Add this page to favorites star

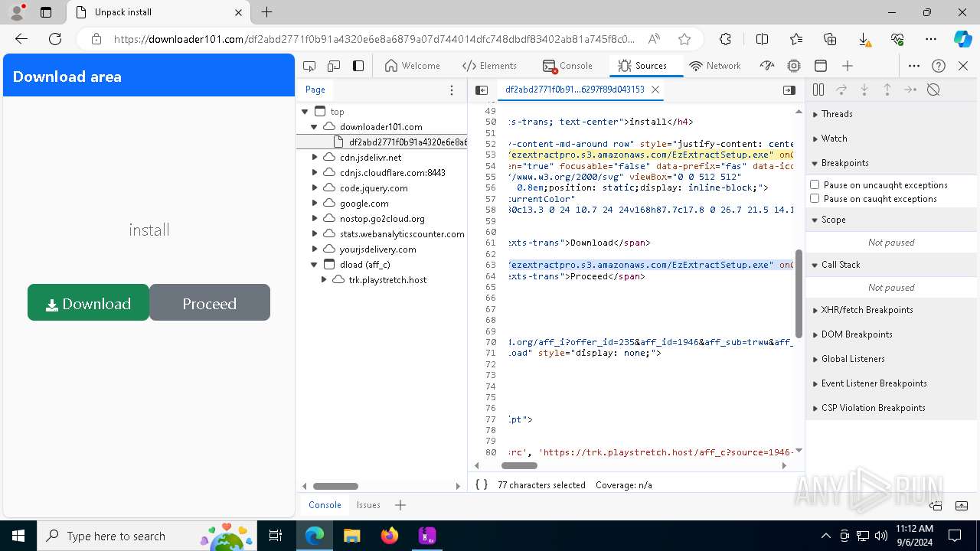click(x=684, y=39)
